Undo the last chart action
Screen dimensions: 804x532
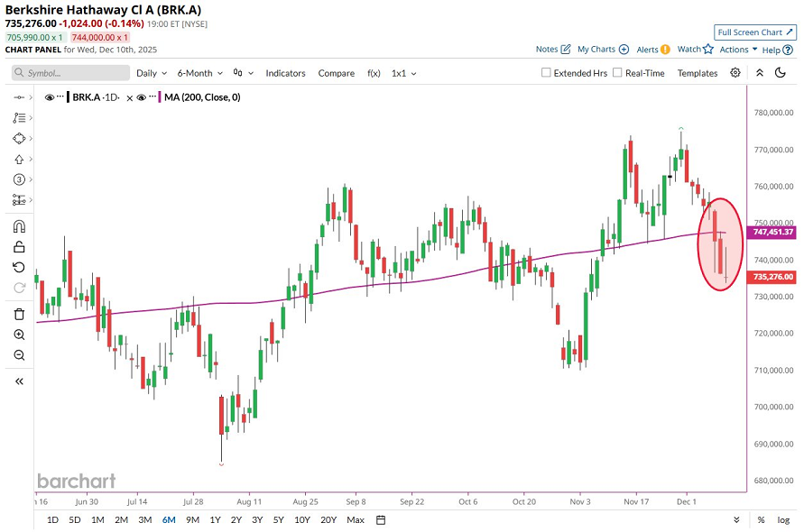click(x=19, y=268)
